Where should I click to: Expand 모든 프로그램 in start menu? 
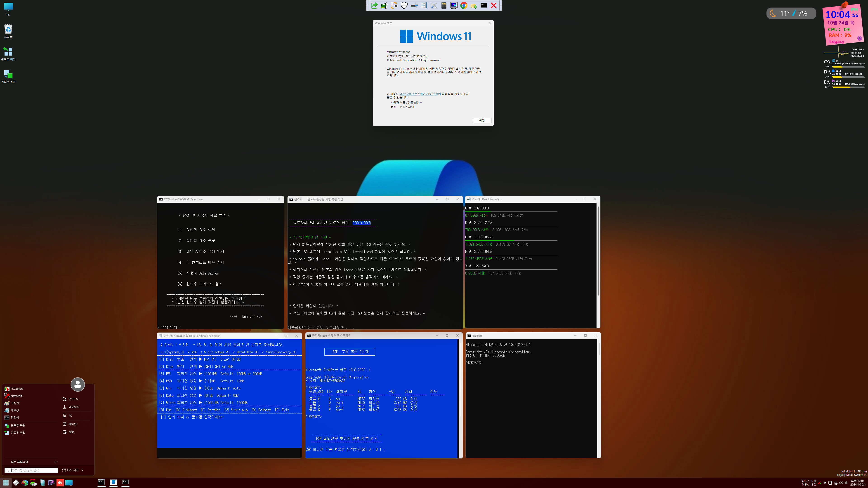(x=31, y=462)
